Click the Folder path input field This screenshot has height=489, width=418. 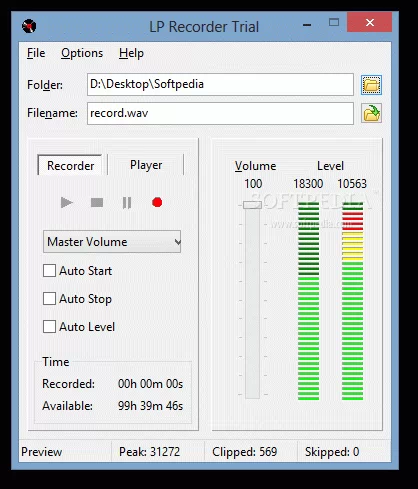(x=220, y=84)
